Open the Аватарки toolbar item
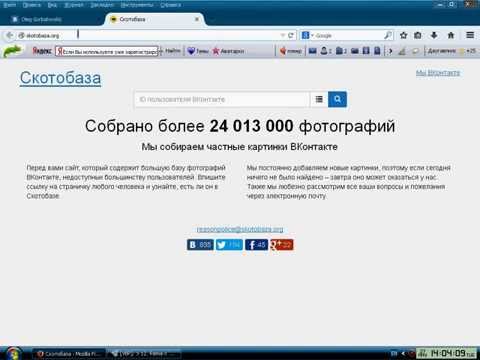This screenshot has height=360, width=480. 228,51
